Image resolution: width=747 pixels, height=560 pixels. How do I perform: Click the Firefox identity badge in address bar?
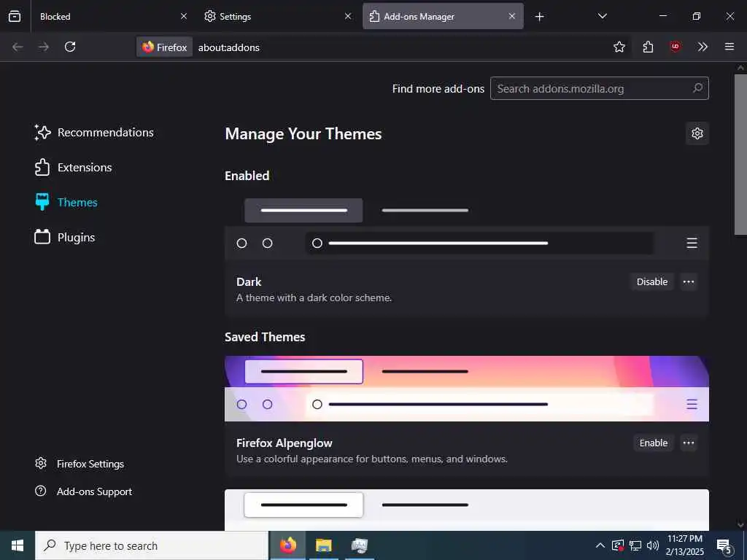tap(165, 47)
